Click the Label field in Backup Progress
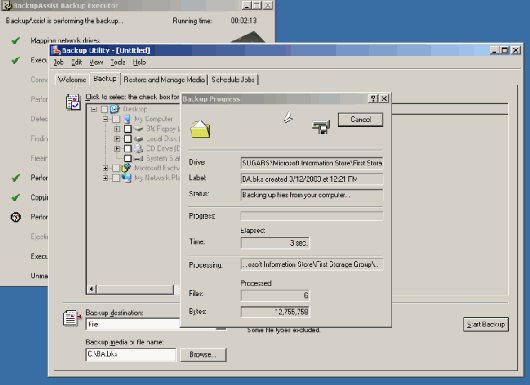The height and width of the screenshot is (385, 530). [x=312, y=179]
